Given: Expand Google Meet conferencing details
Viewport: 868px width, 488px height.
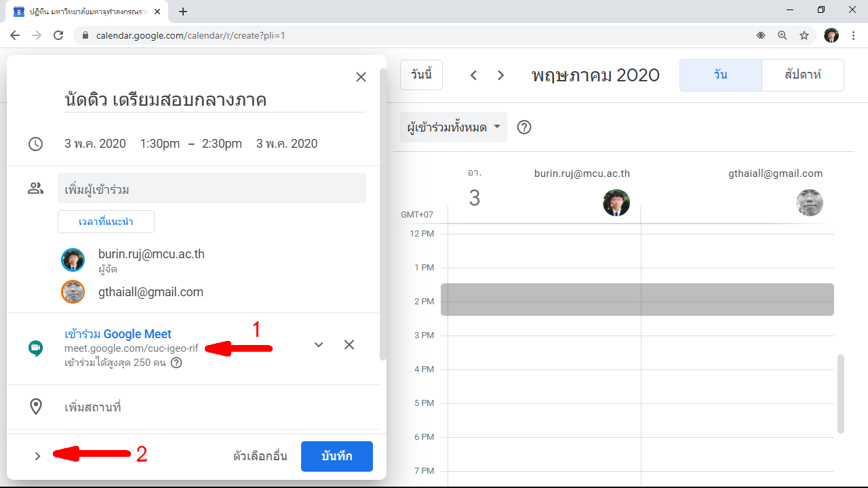Looking at the screenshot, I should (x=319, y=344).
